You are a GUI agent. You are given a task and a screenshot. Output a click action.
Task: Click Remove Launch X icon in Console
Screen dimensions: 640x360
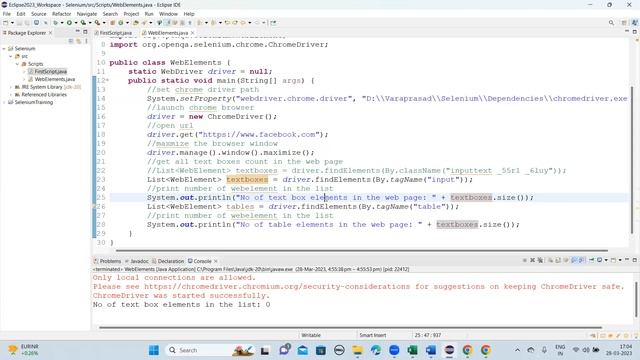click(x=532, y=260)
